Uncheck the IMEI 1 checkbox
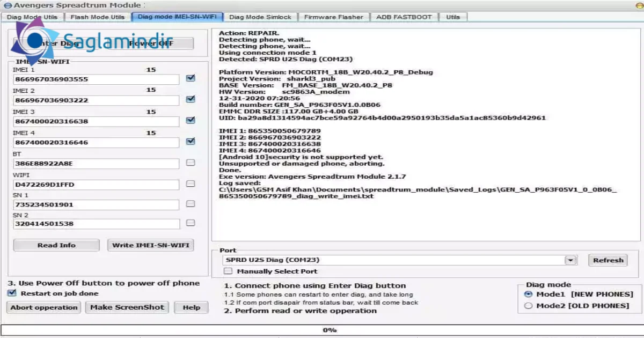644x338 pixels. click(x=191, y=78)
